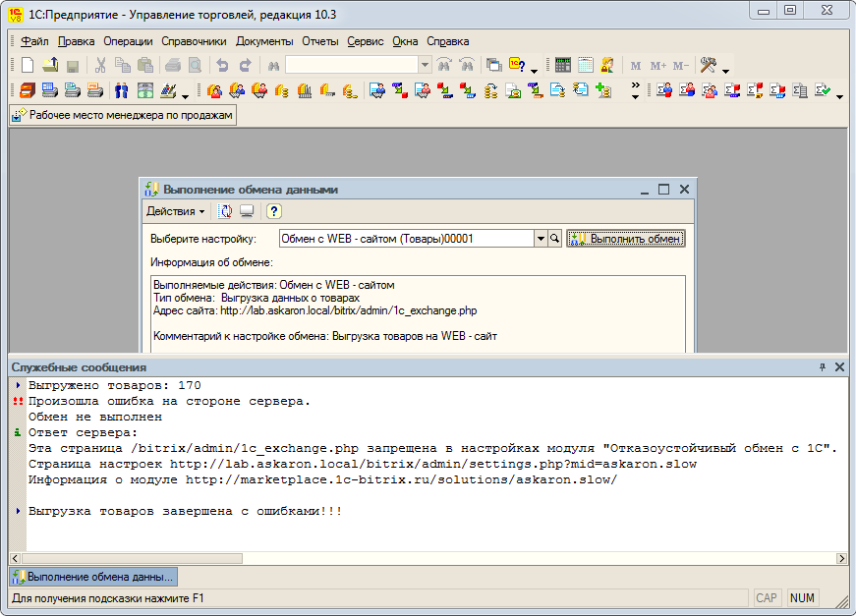The height and width of the screenshot is (616, 856).
Task: Expand the Выберите настройку dropdown arrow
Action: pyautogui.click(x=540, y=239)
